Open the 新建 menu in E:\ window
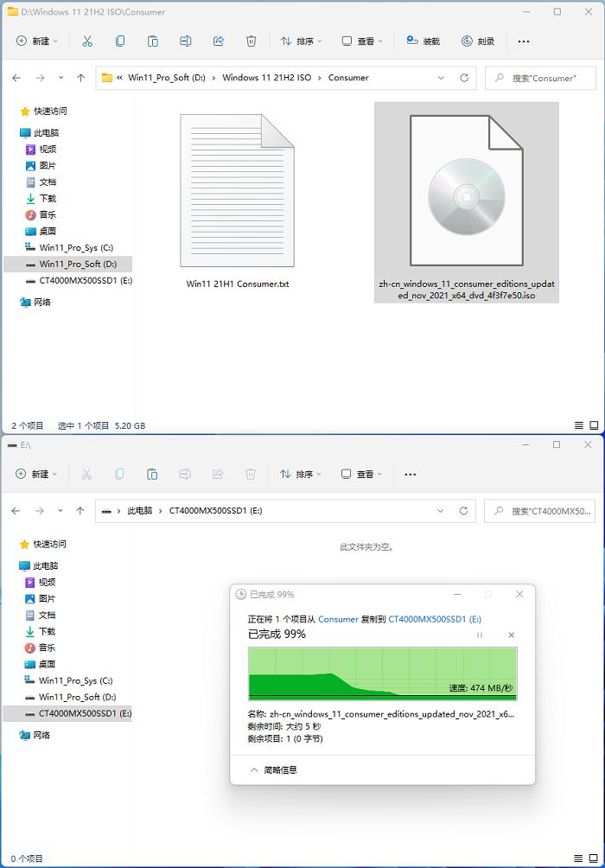The height and width of the screenshot is (868, 605). click(x=36, y=475)
